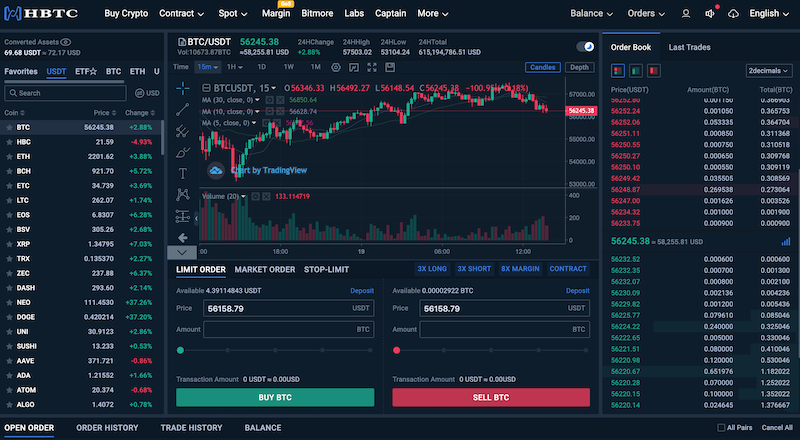Check the All Pairs checkbox
800x440 pixels.
(x=721, y=428)
